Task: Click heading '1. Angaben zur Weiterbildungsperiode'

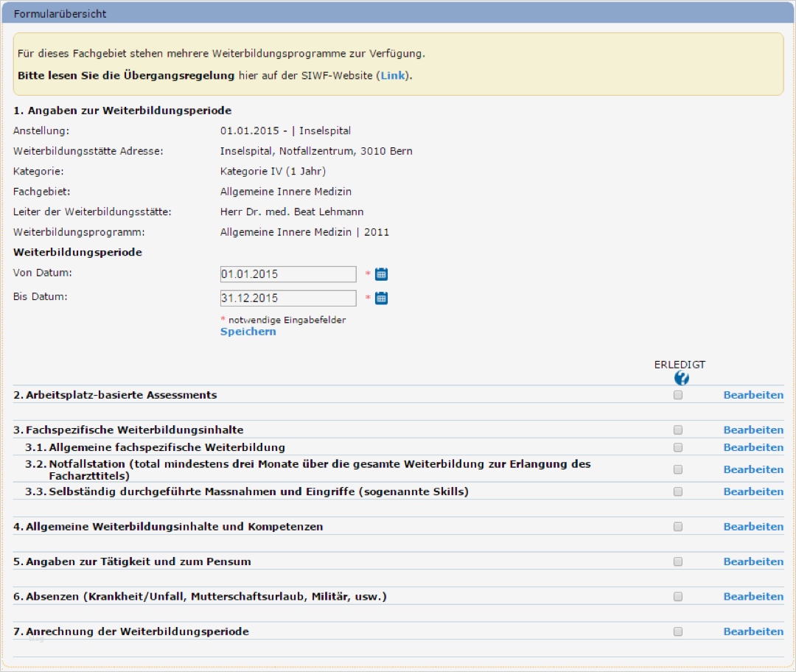Action: tap(122, 110)
